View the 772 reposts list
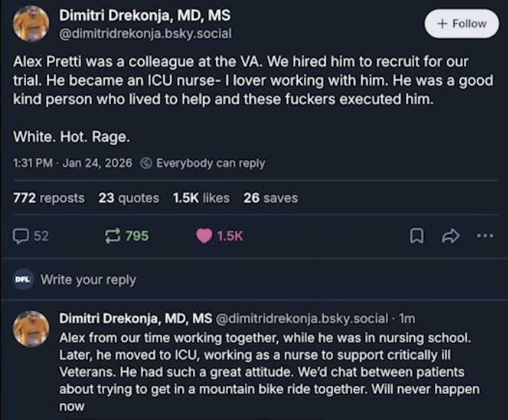The height and width of the screenshot is (420, 508). click(48, 197)
